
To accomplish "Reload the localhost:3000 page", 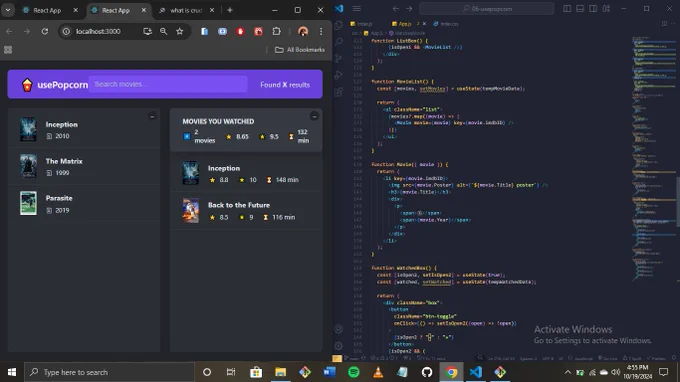I will click(45, 31).
